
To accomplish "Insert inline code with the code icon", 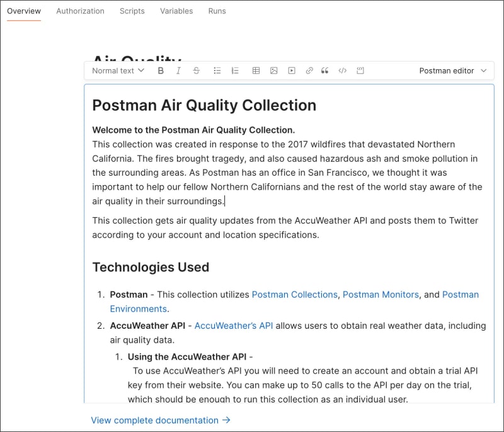I will (342, 71).
